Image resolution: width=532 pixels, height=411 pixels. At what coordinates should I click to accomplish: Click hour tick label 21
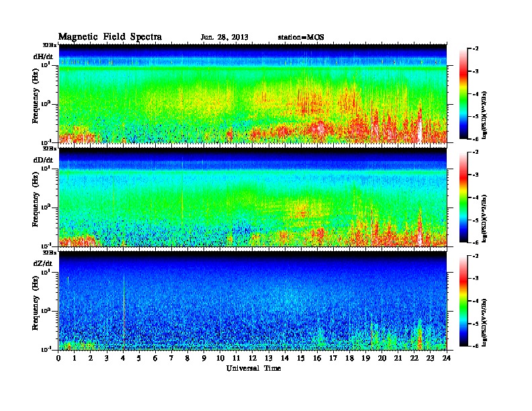[x=398, y=359]
